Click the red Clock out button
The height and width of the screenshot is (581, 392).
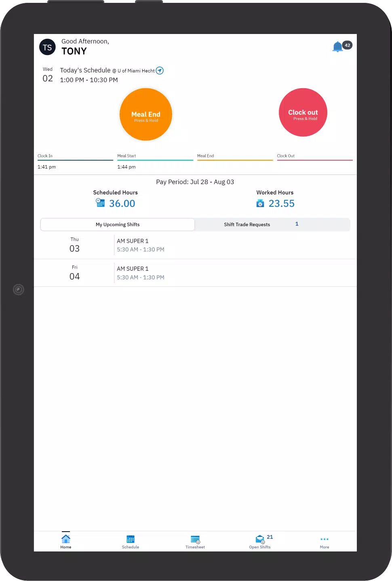click(303, 112)
